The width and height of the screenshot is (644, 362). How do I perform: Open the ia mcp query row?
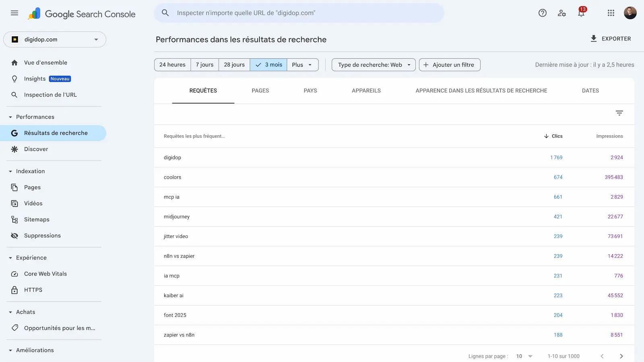tap(394, 276)
